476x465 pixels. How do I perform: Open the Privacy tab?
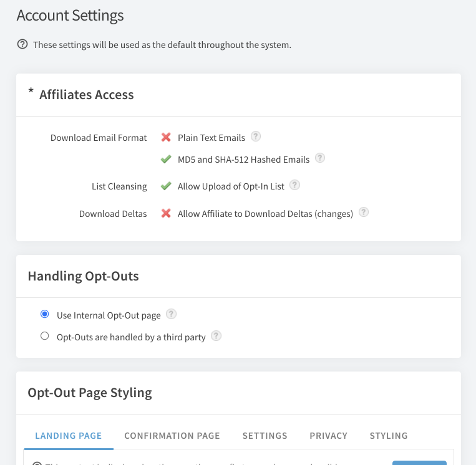click(x=329, y=436)
